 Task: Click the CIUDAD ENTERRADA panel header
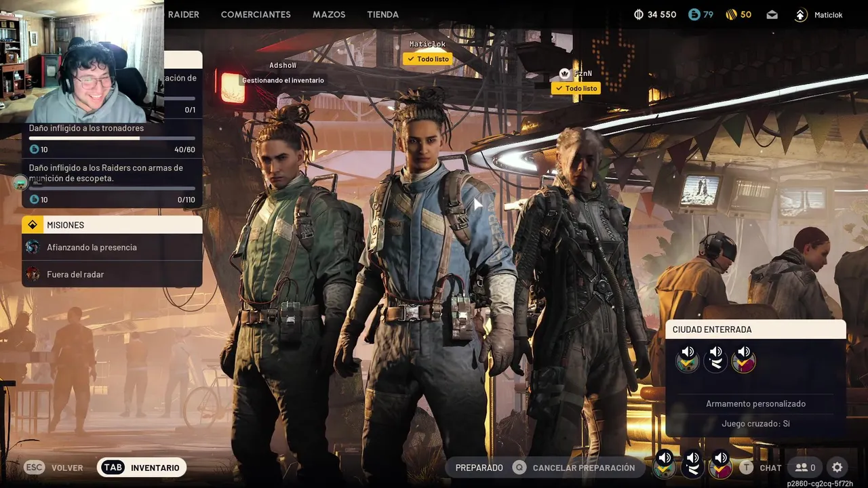pyautogui.click(x=756, y=329)
